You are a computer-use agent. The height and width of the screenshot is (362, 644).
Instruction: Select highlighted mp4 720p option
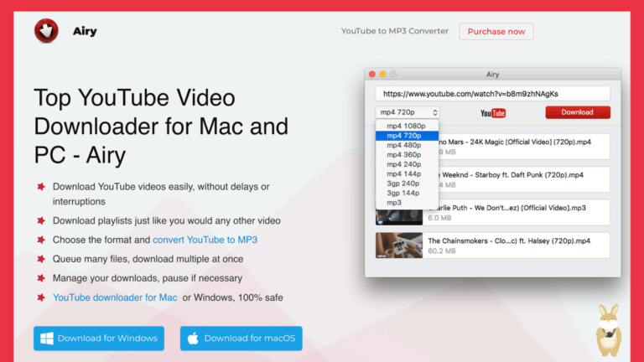click(407, 136)
